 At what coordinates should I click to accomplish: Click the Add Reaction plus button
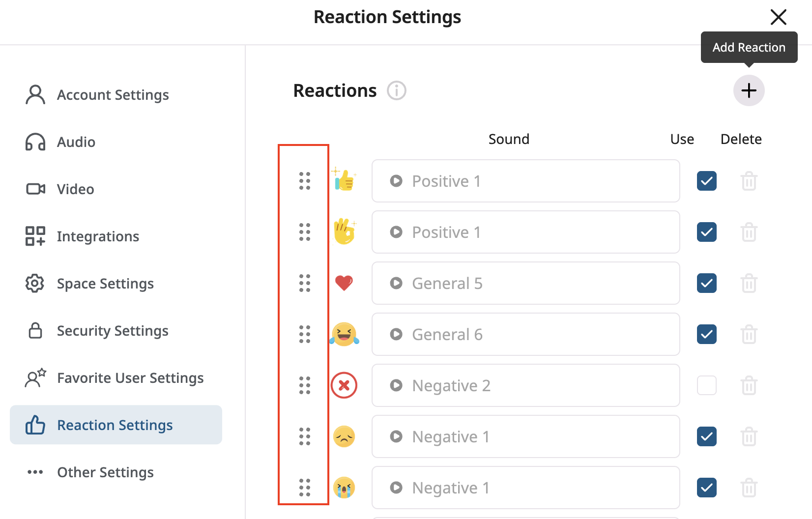[749, 90]
